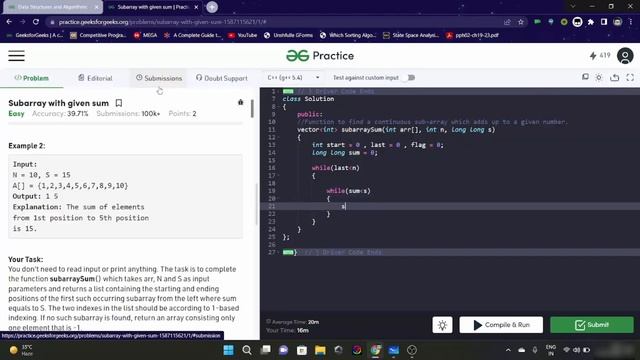Click the Accuracy 39.71% text
The height and width of the screenshot is (360, 640).
[x=60, y=113]
